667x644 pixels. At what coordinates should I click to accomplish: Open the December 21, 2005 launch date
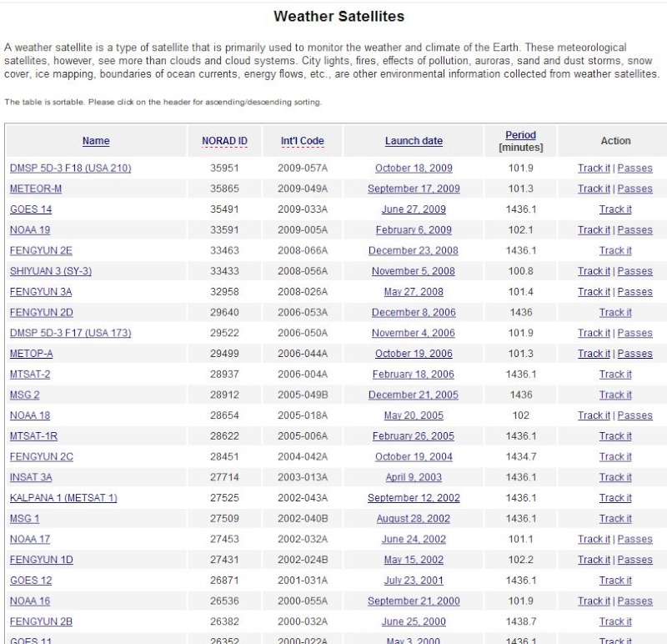[x=414, y=395]
